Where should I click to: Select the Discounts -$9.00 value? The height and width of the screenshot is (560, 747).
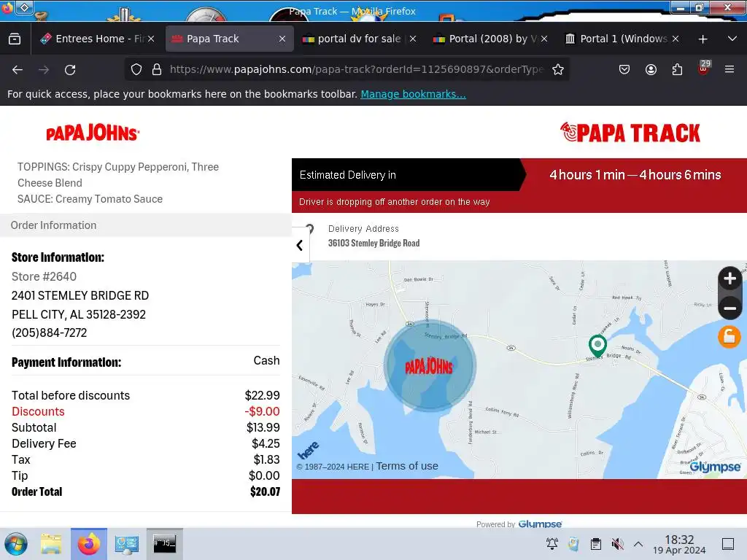pyautogui.click(x=262, y=411)
